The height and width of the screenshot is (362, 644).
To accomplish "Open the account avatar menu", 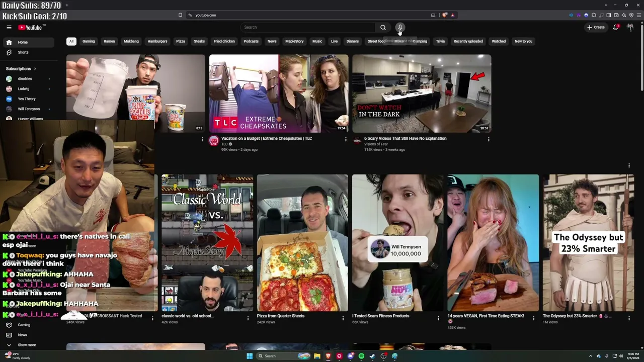I will point(630,27).
